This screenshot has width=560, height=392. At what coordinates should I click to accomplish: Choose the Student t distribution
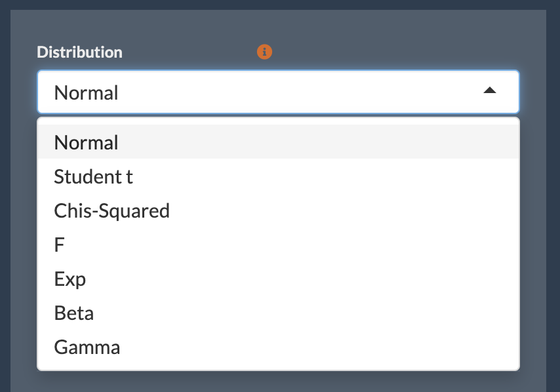coord(93,176)
